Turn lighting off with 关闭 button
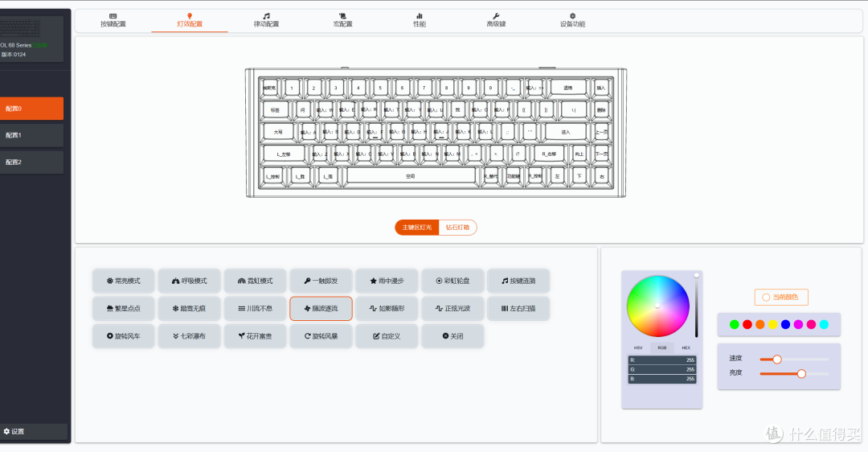The width and height of the screenshot is (868, 452). 452,336
